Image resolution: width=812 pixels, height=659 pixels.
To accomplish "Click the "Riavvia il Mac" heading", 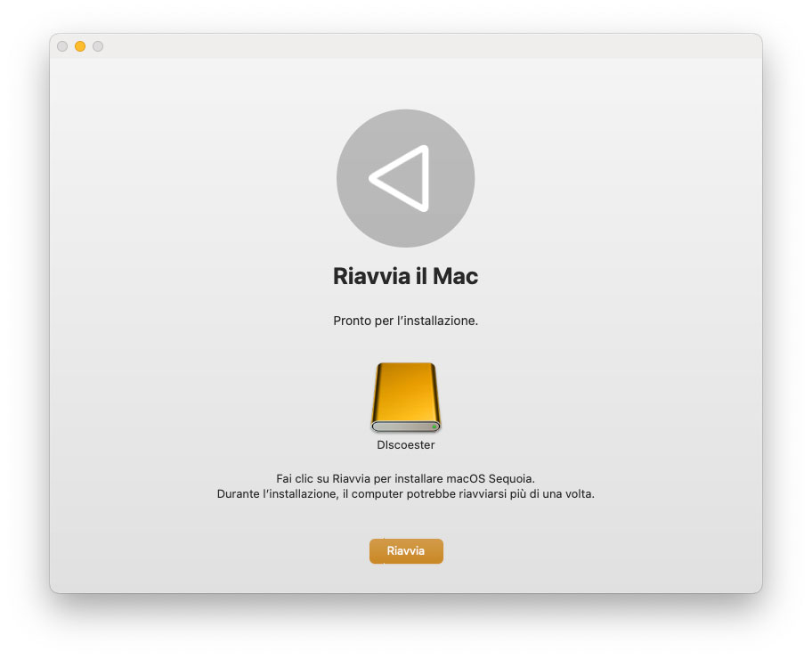I will coord(405,276).
